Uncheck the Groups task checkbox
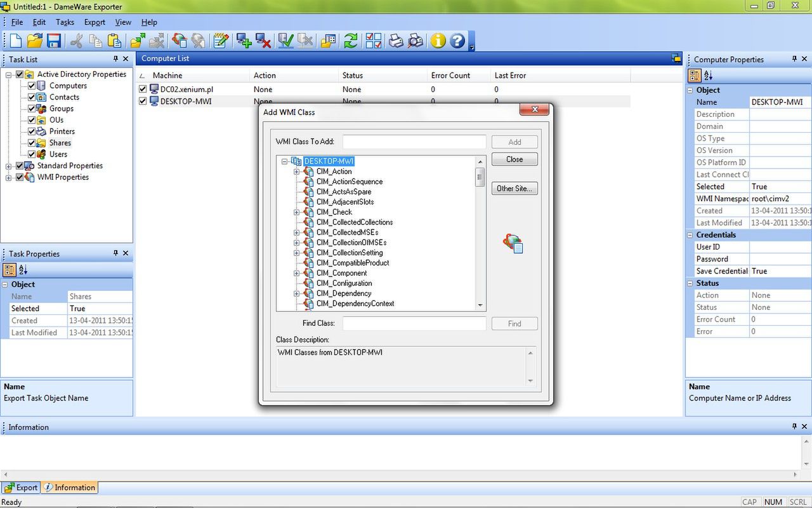812x508 pixels. tap(32, 109)
